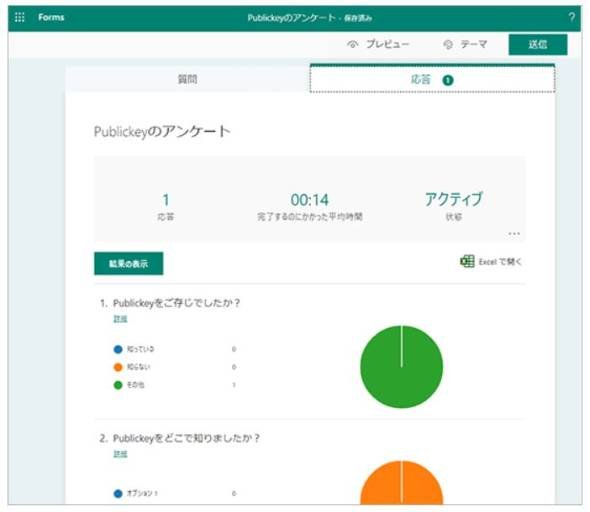Click the green swatch for その他
This screenshot has height=512, width=590.
tap(118, 385)
